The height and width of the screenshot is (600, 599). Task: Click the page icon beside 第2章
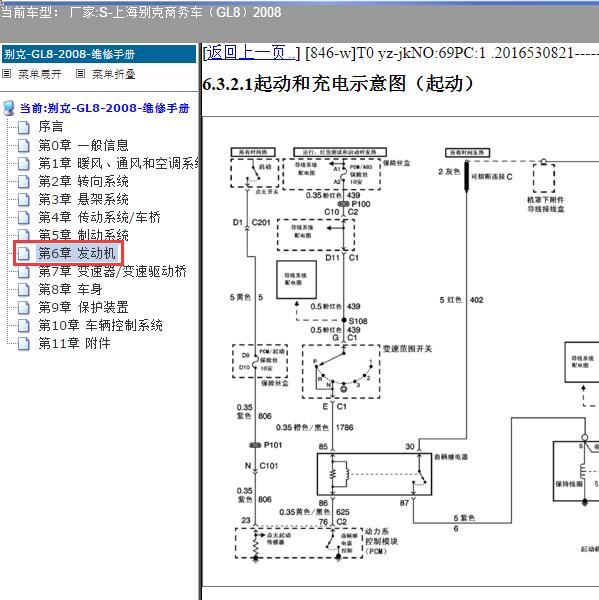pyautogui.click(x=24, y=182)
